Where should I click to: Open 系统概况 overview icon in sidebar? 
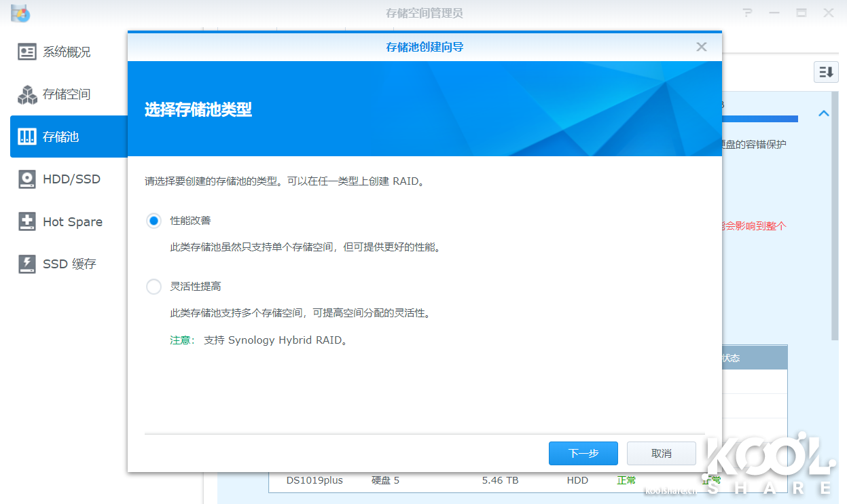(x=27, y=52)
